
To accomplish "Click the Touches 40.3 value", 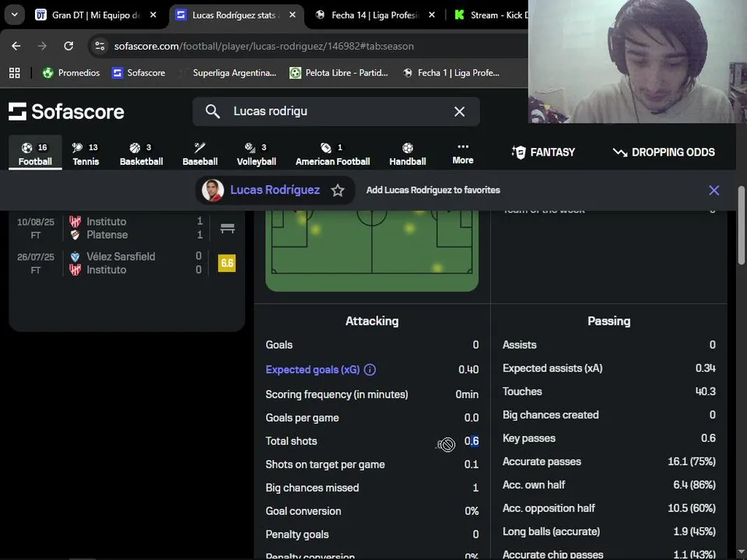I will point(705,391).
